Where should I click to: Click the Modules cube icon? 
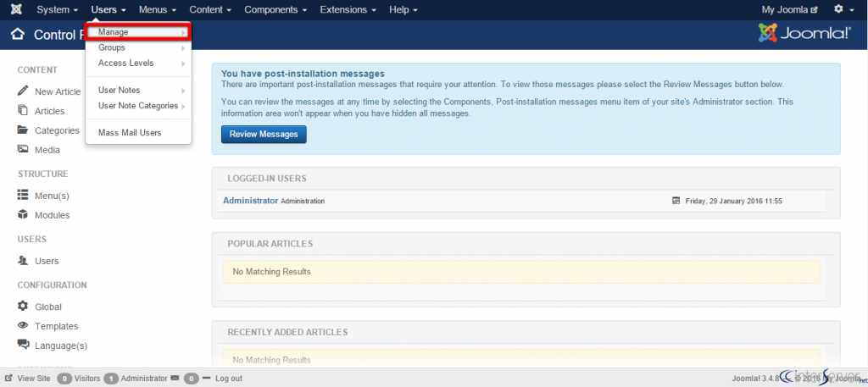(23, 214)
